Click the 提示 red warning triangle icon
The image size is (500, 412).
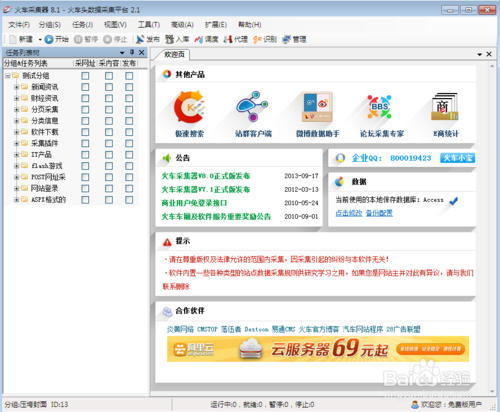coord(167,242)
